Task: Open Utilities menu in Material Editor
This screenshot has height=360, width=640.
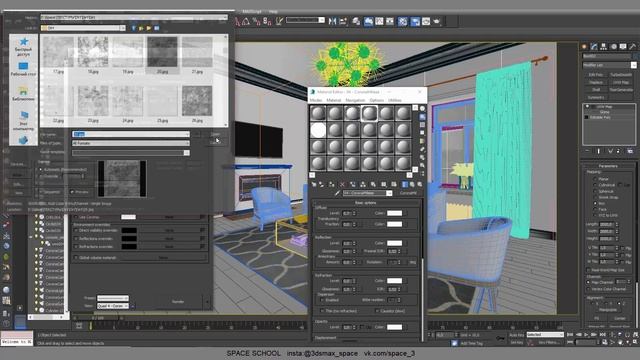Action: click(x=394, y=100)
